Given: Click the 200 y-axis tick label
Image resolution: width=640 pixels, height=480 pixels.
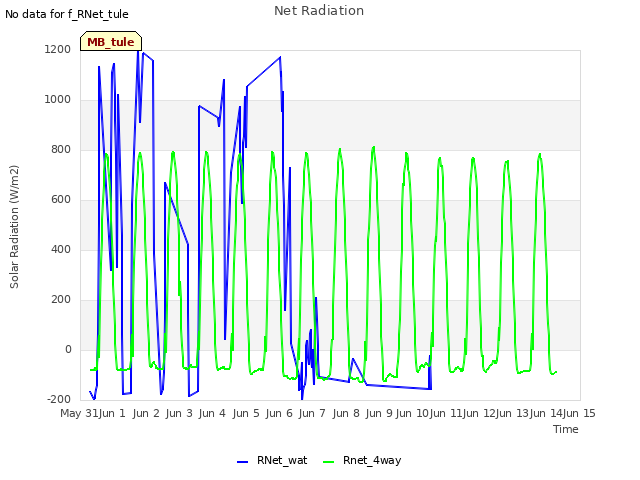Looking at the screenshot, I should coord(61,300).
